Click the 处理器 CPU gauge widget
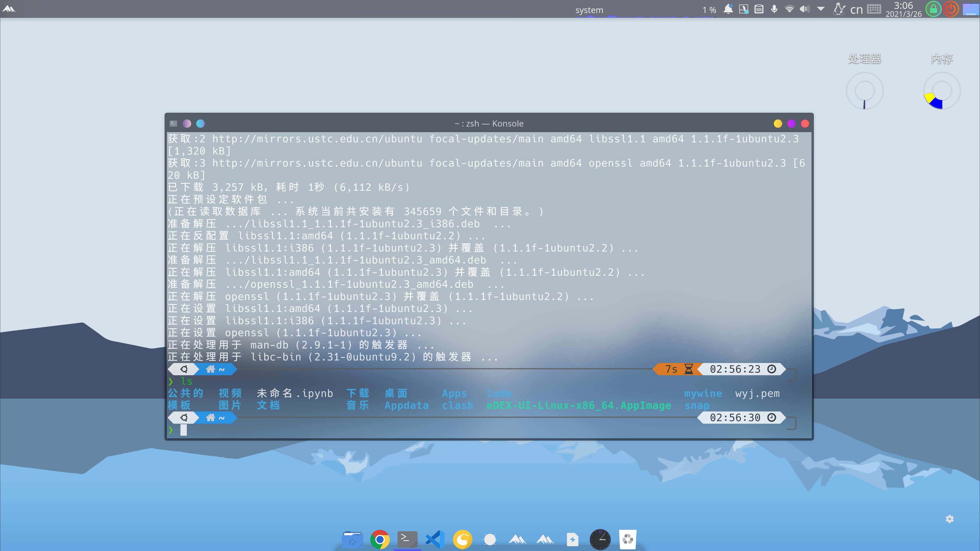 click(x=865, y=91)
